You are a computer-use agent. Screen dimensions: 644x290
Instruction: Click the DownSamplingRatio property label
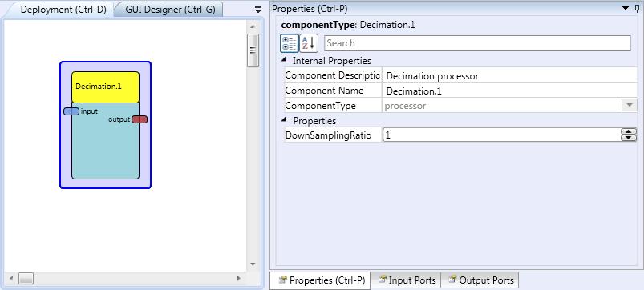(x=328, y=135)
